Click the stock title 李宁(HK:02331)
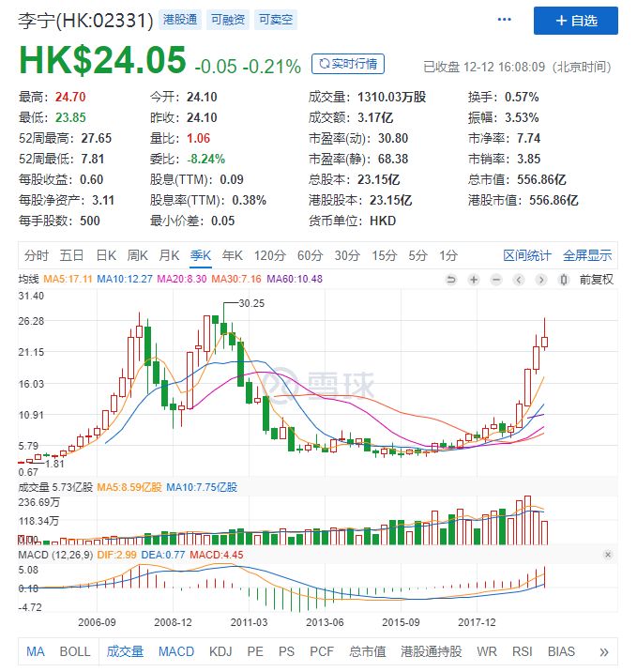This screenshot has height=672, width=637. pyautogui.click(x=85, y=20)
